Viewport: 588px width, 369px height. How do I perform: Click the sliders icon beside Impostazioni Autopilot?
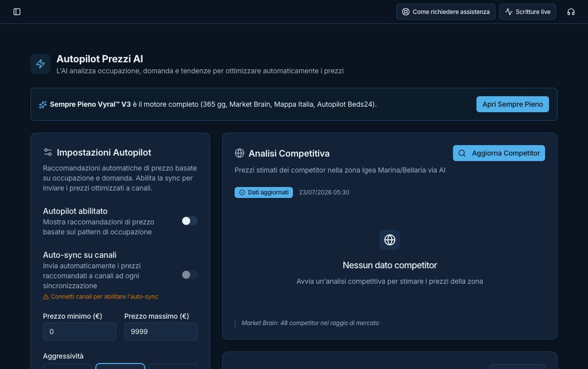point(47,152)
